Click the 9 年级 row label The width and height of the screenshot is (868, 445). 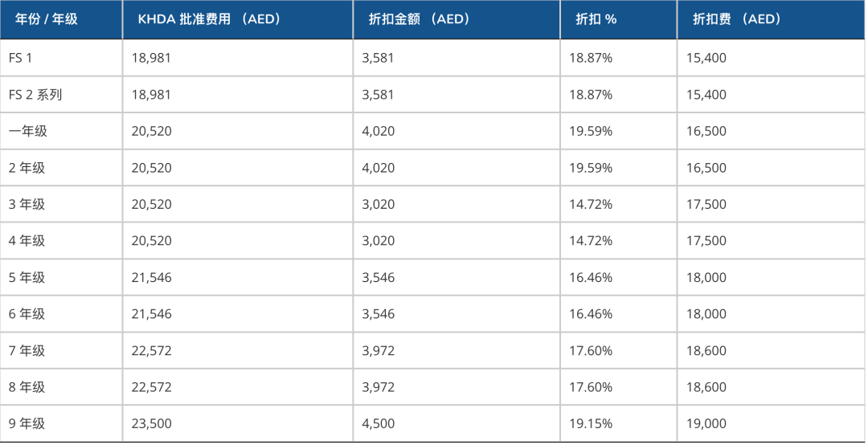click(x=27, y=423)
